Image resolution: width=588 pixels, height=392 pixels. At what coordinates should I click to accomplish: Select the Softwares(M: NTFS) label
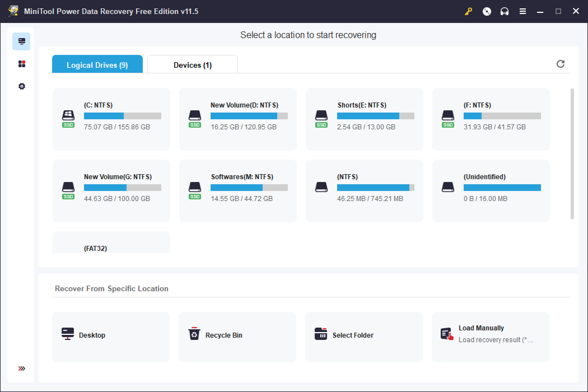[242, 177]
